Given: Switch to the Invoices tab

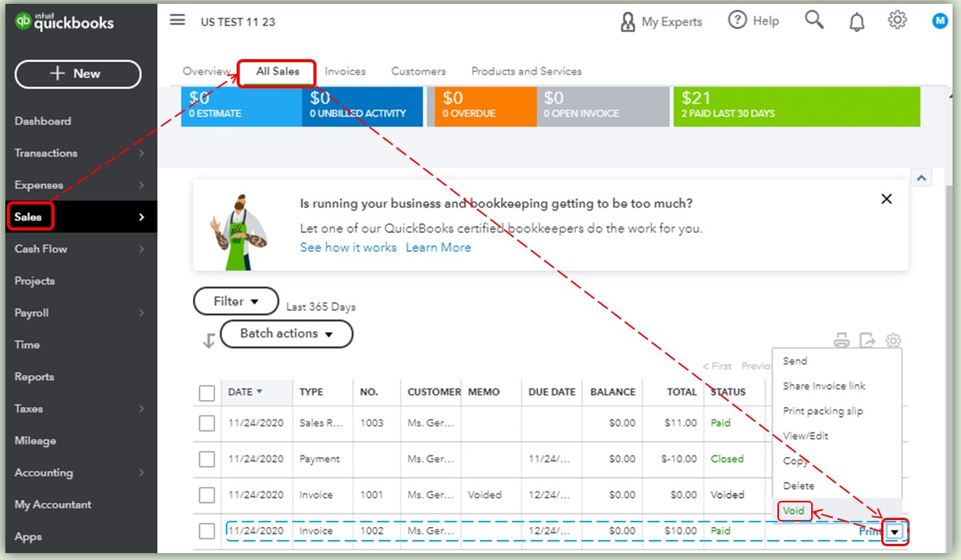Looking at the screenshot, I should (345, 71).
